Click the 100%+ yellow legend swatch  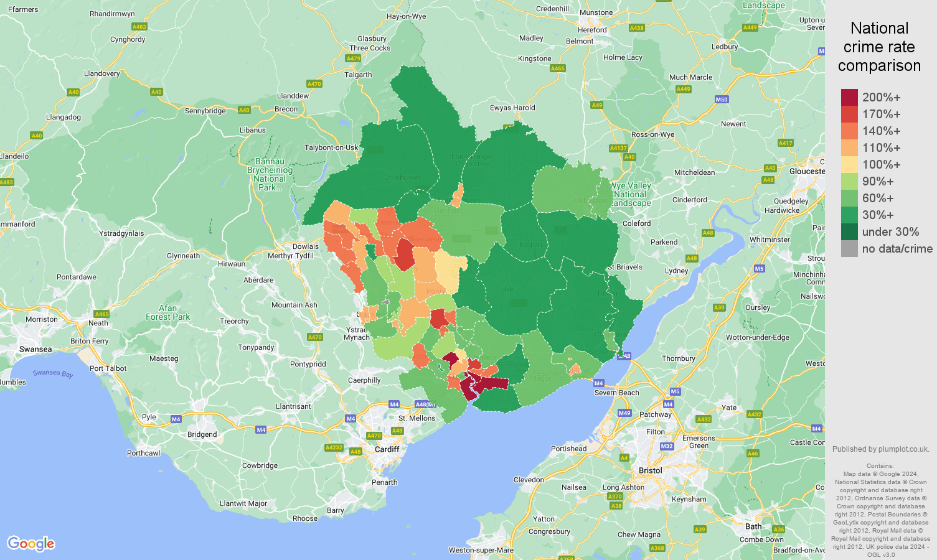[849, 165]
